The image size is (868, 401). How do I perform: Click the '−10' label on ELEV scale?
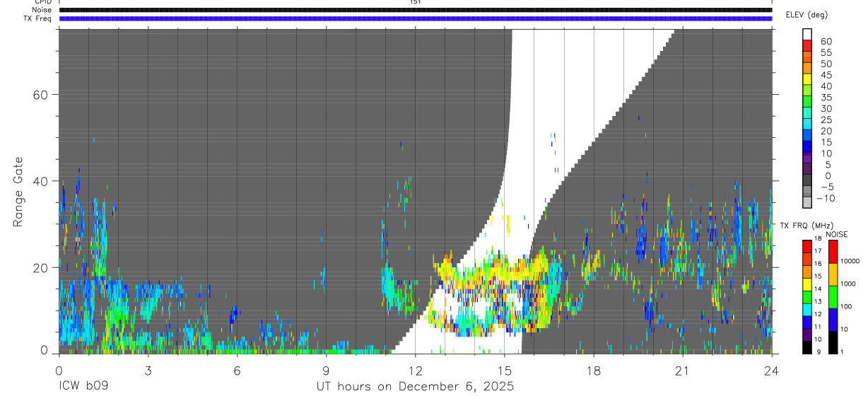(826, 198)
